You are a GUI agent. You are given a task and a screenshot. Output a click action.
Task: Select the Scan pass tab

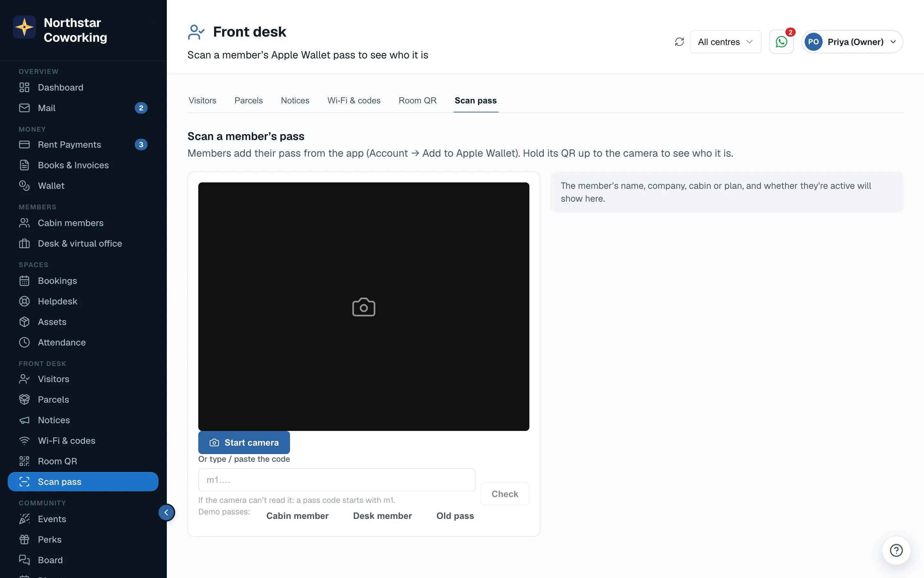(476, 101)
